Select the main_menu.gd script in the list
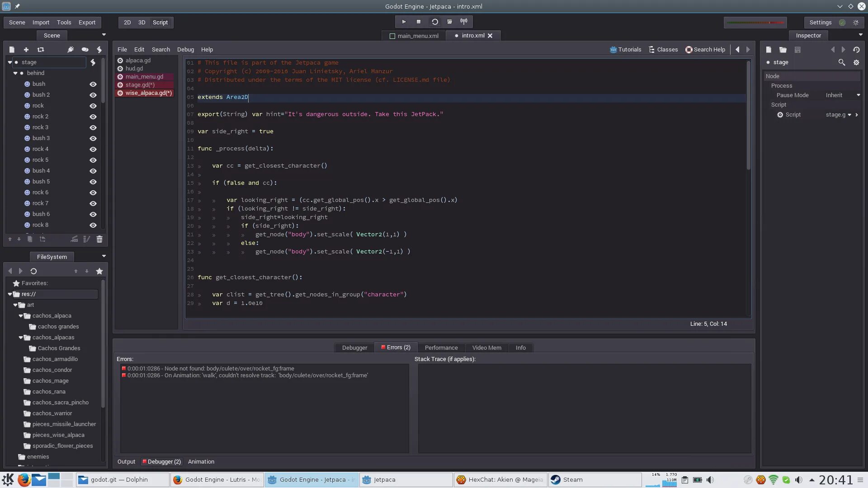Screen dimensions: 868x488 click(144, 76)
